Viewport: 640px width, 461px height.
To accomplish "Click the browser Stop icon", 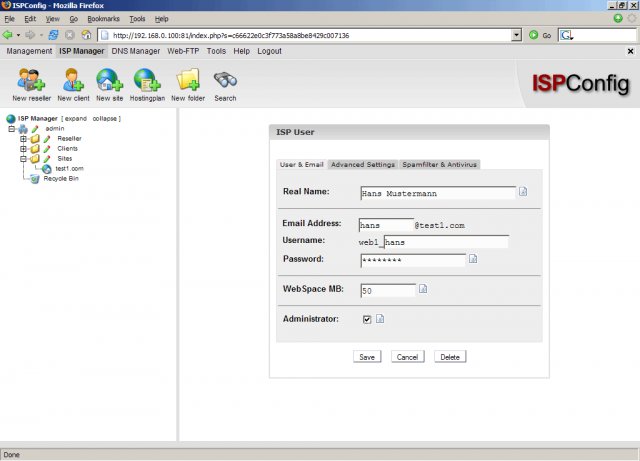I will pos(69,35).
